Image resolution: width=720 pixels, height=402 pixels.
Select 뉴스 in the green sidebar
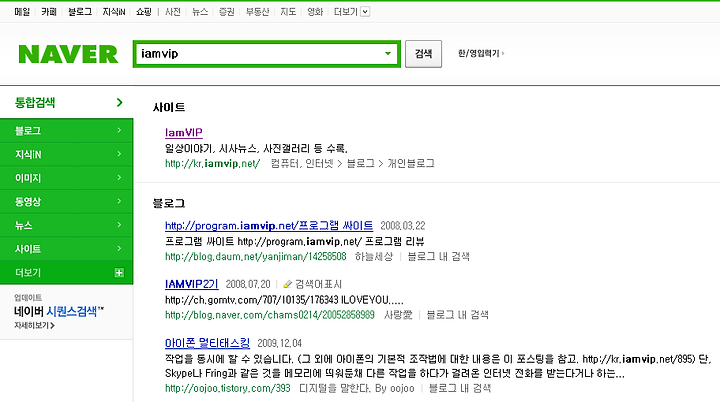(x=67, y=225)
